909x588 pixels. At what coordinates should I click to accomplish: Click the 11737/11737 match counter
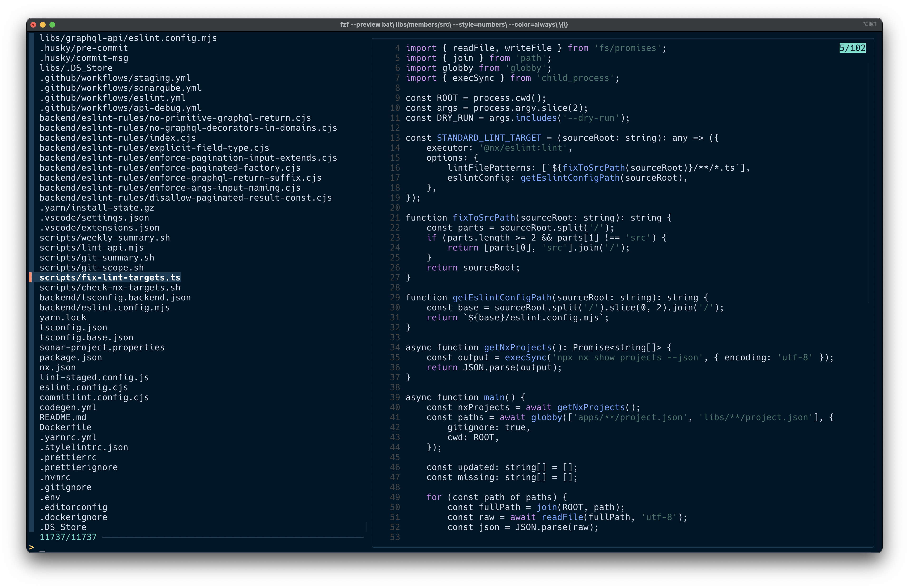click(x=68, y=537)
